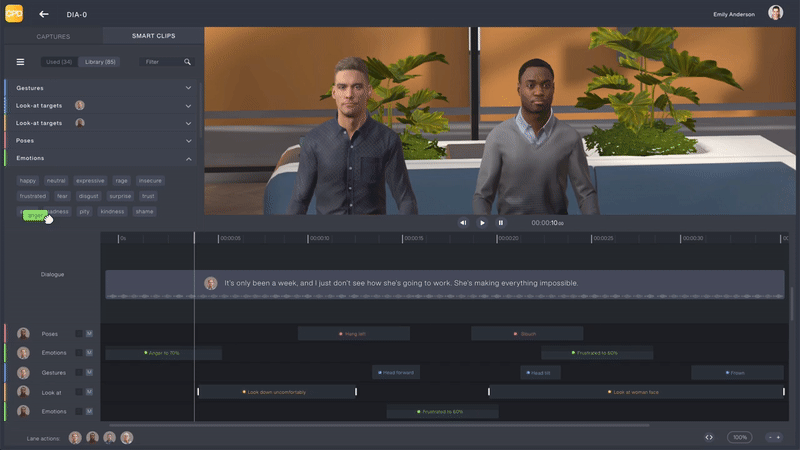Tick the checkbox on the Poses lane
This screenshot has width=800, height=450.
[x=79, y=333]
